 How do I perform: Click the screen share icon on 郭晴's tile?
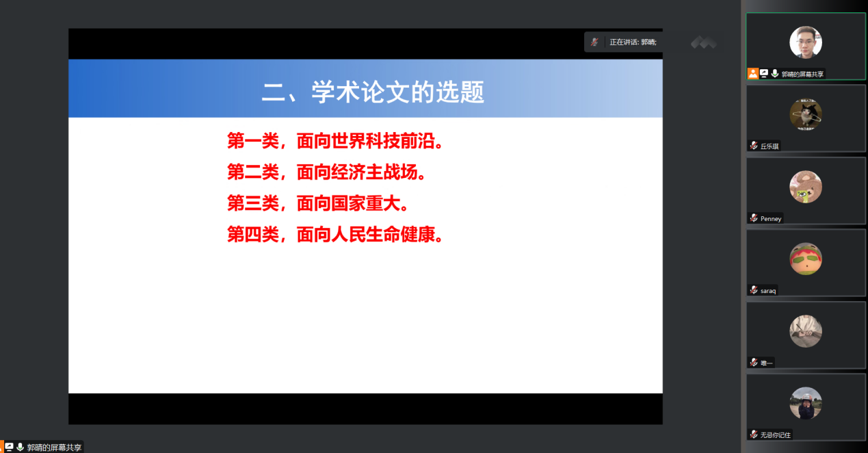pos(763,73)
